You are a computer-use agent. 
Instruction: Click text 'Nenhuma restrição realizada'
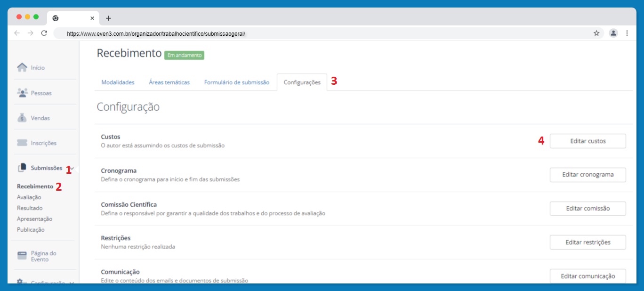click(138, 246)
